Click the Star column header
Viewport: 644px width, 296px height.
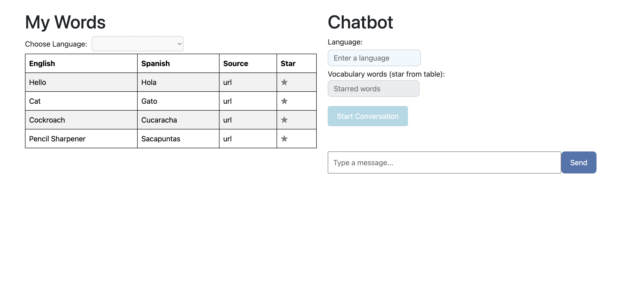click(x=288, y=64)
